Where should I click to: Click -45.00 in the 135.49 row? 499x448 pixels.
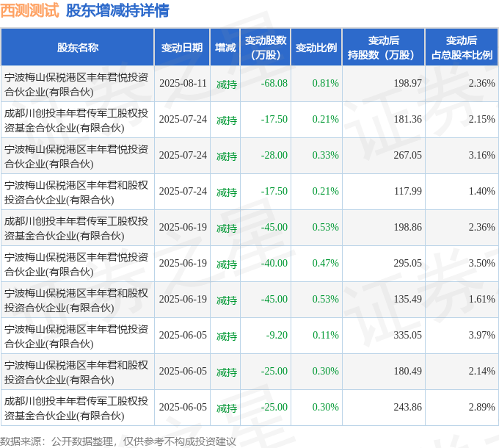pos(274,300)
